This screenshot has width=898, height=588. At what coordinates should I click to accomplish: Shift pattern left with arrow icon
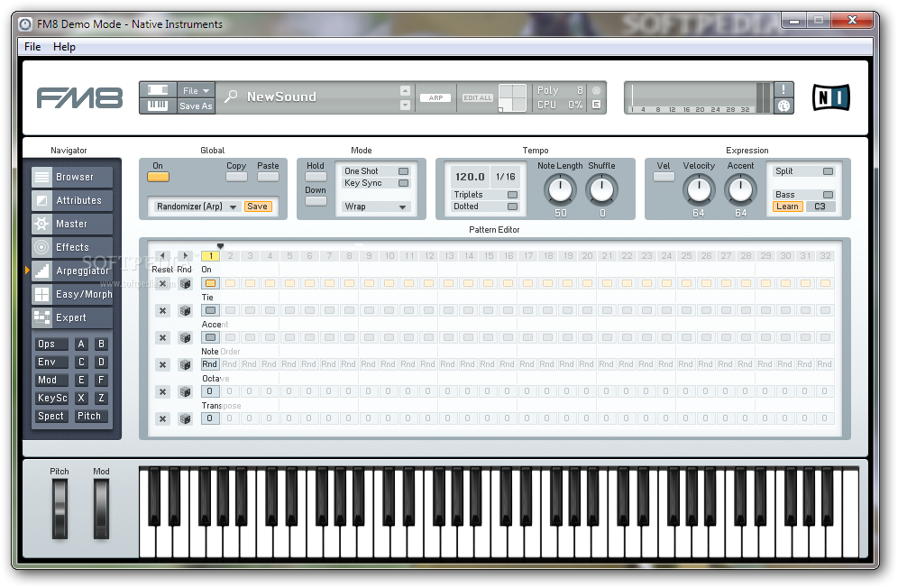pyautogui.click(x=162, y=255)
